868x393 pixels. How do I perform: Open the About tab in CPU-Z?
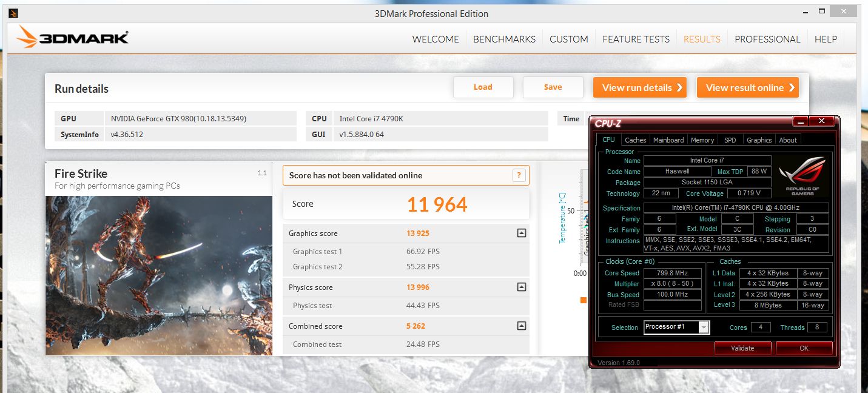pyautogui.click(x=788, y=140)
